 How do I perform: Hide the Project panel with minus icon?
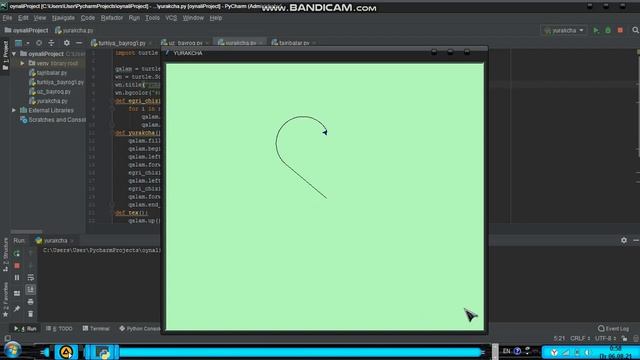click(x=79, y=43)
